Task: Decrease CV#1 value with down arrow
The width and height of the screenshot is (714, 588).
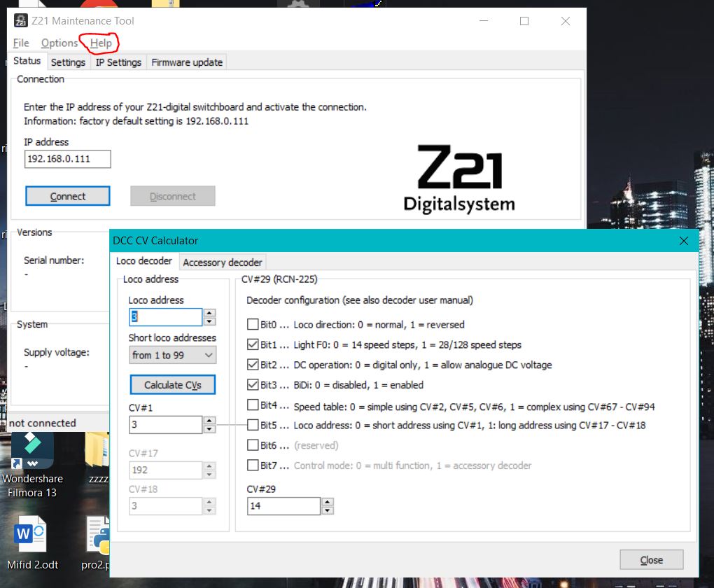Action: (209, 429)
